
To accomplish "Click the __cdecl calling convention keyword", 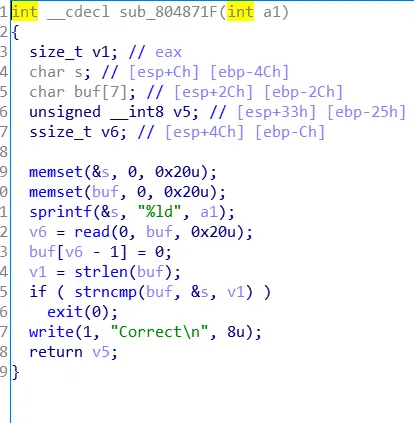I will [x=78, y=13].
